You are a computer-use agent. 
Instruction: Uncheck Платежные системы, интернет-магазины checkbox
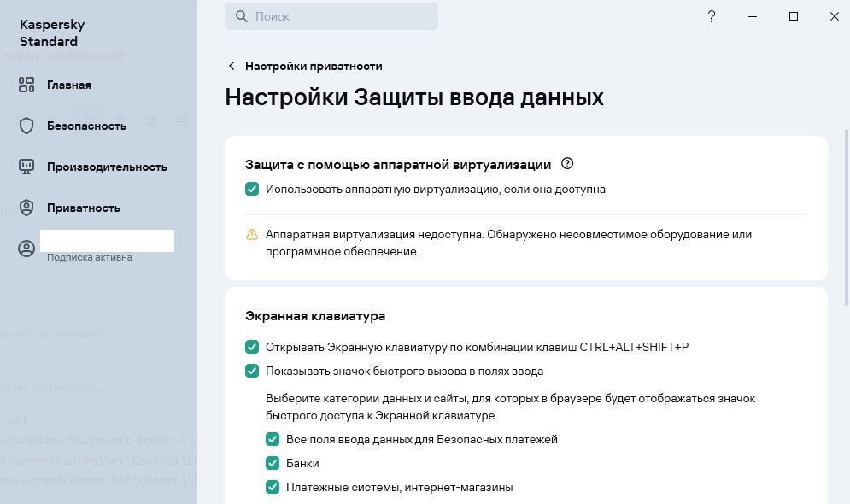[x=273, y=487]
